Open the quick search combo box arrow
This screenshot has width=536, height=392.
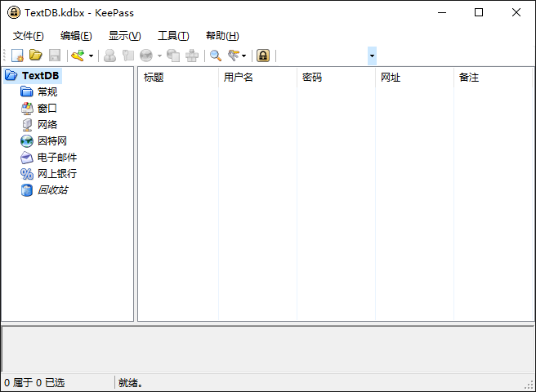point(372,56)
